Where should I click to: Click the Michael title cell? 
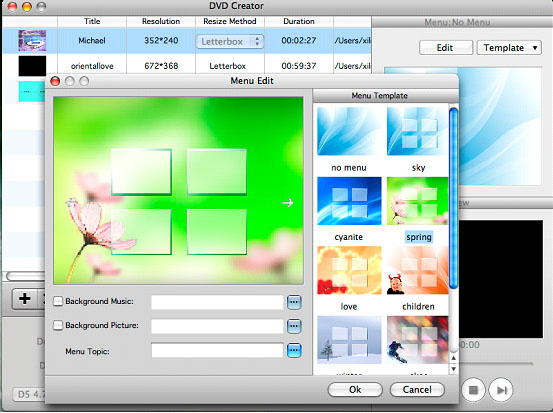point(92,41)
